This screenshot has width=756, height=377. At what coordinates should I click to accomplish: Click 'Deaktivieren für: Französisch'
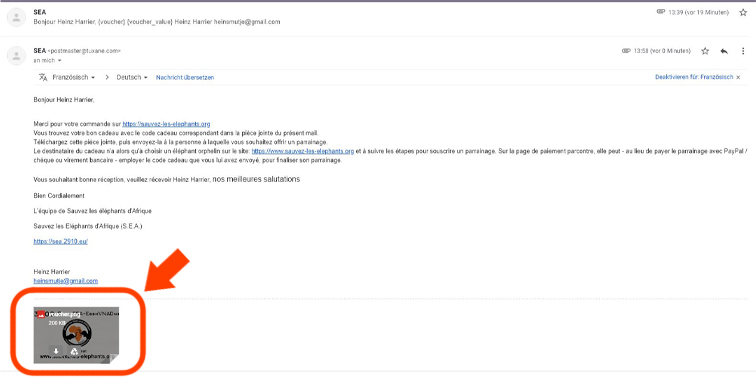(x=694, y=77)
